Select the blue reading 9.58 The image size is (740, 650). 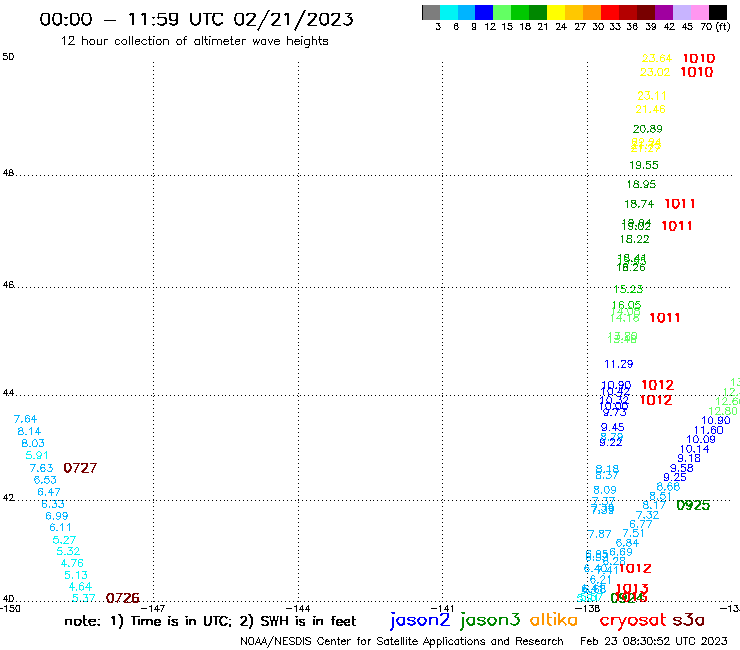[x=681, y=468]
